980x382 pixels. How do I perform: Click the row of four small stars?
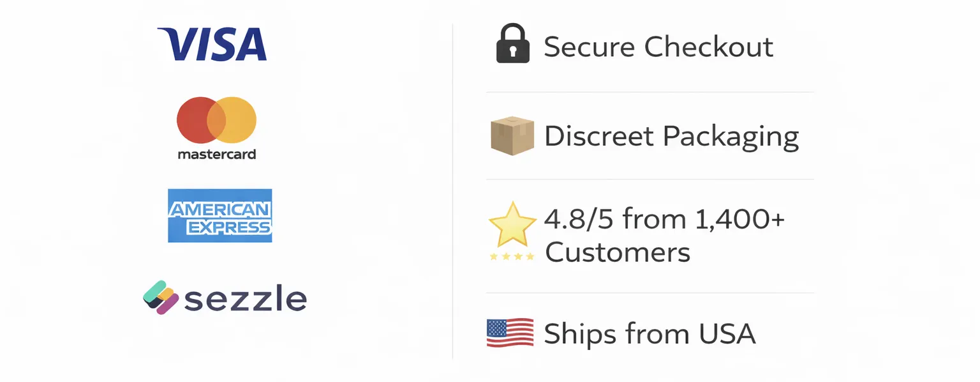point(512,257)
